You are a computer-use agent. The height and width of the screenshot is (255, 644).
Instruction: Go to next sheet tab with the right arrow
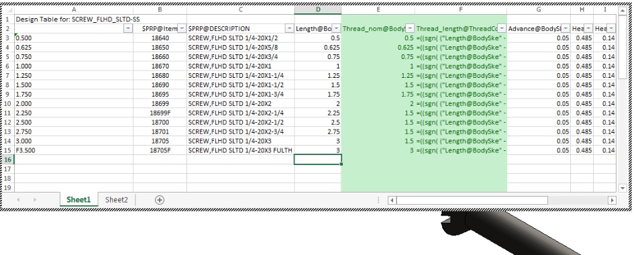pyautogui.click(x=35, y=199)
